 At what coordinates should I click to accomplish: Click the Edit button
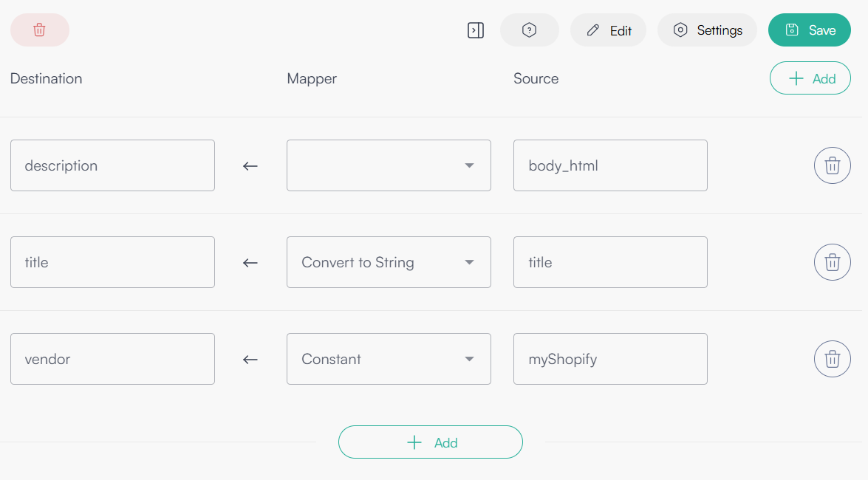pyautogui.click(x=609, y=30)
